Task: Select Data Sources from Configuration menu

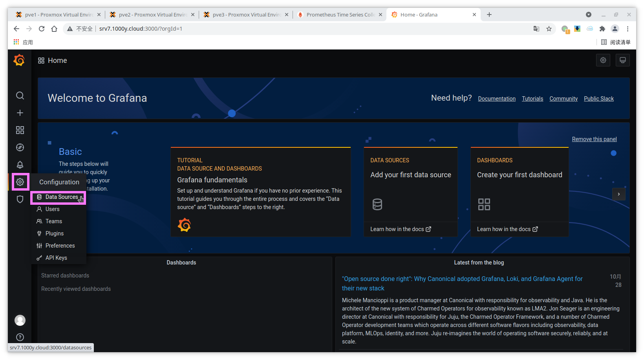Action: [61, 197]
